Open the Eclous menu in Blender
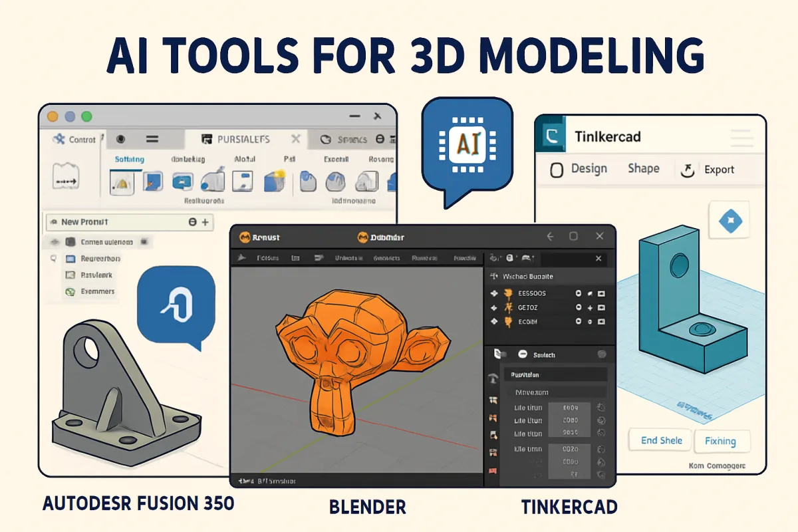 click(x=268, y=258)
